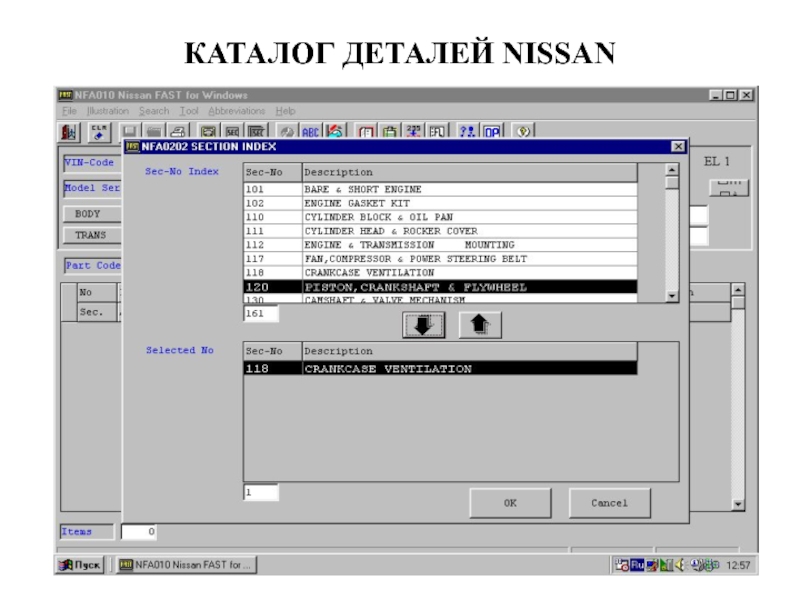Select row 117 FAN, COMPRESSOR & POWER STEERING BELT
The height and width of the screenshot is (600, 800).
pos(440,259)
